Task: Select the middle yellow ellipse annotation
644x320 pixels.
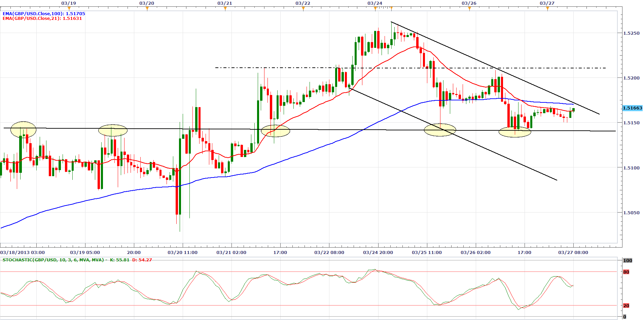Action: 275,131
